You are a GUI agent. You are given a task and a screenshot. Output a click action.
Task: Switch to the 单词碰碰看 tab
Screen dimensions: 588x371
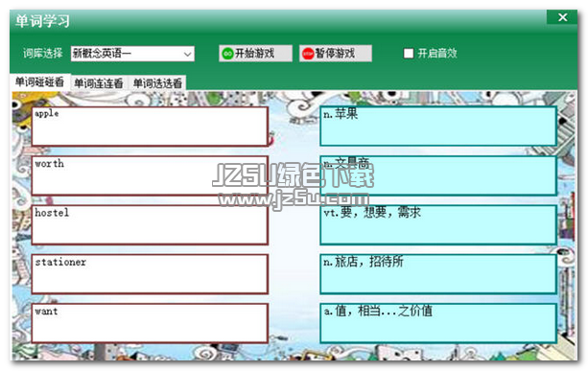pos(39,82)
